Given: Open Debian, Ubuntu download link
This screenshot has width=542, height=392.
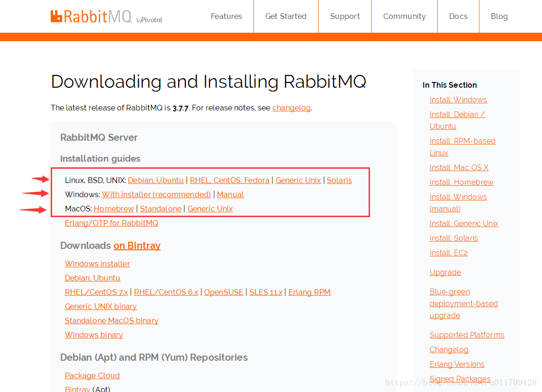Looking at the screenshot, I should 93,278.
